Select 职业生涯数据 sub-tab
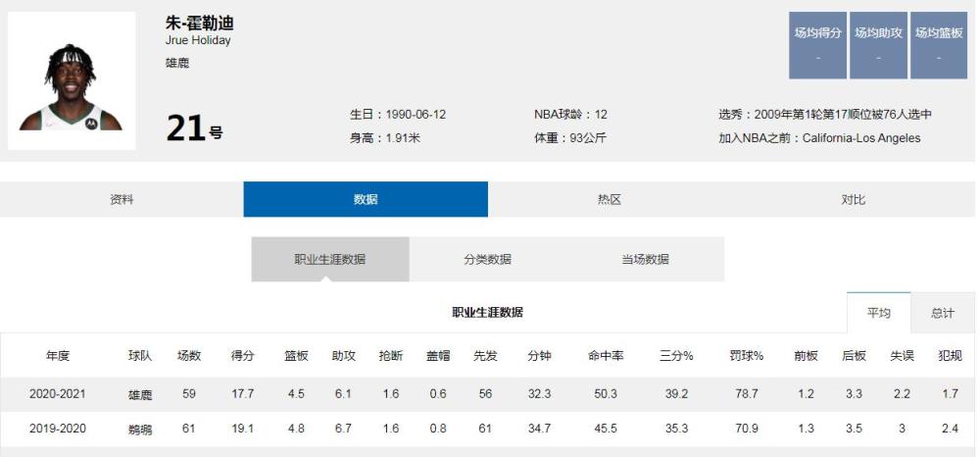Image resolution: width=980 pixels, height=457 pixels. (x=330, y=259)
